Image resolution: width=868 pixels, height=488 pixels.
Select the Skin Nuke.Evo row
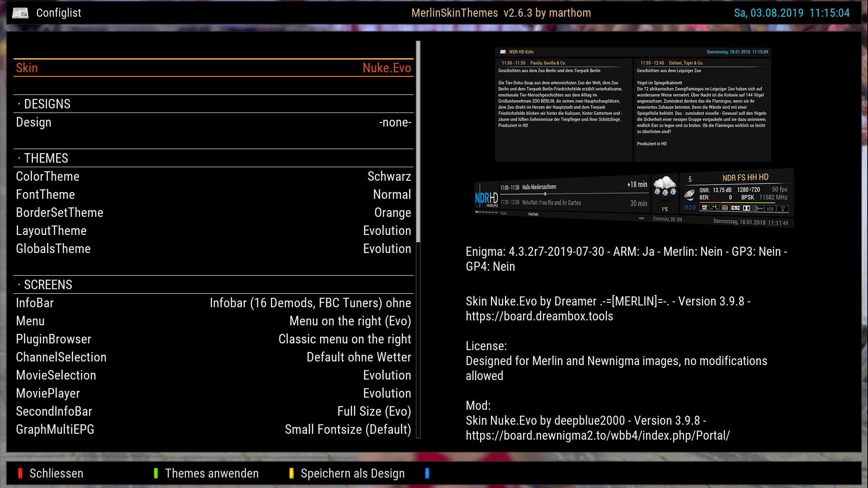point(213,68)
